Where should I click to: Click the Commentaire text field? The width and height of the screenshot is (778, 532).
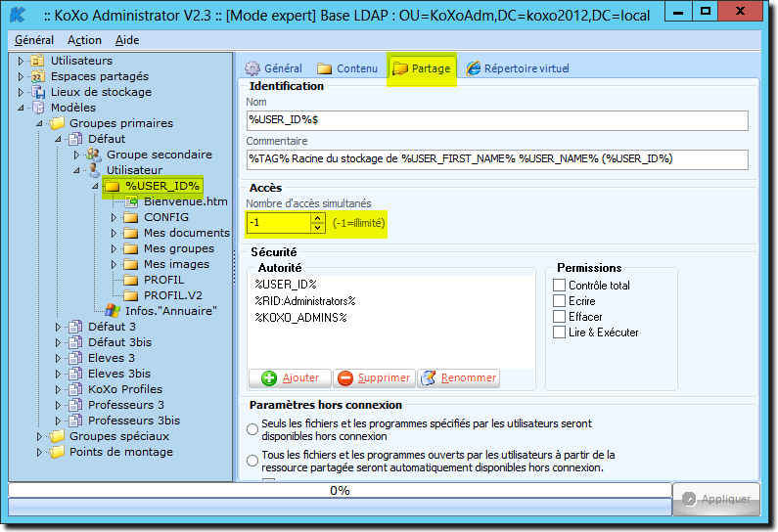(x=497, y=159)
